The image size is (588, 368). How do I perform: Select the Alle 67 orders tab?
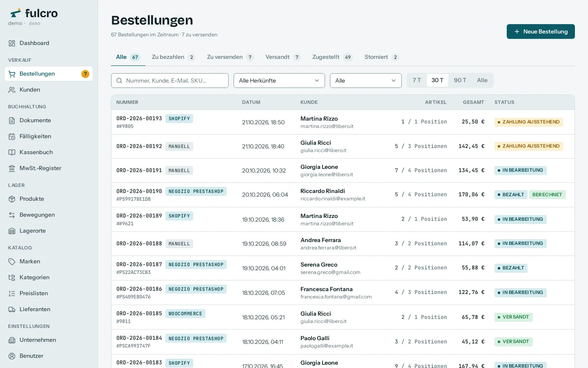point(128,57)
